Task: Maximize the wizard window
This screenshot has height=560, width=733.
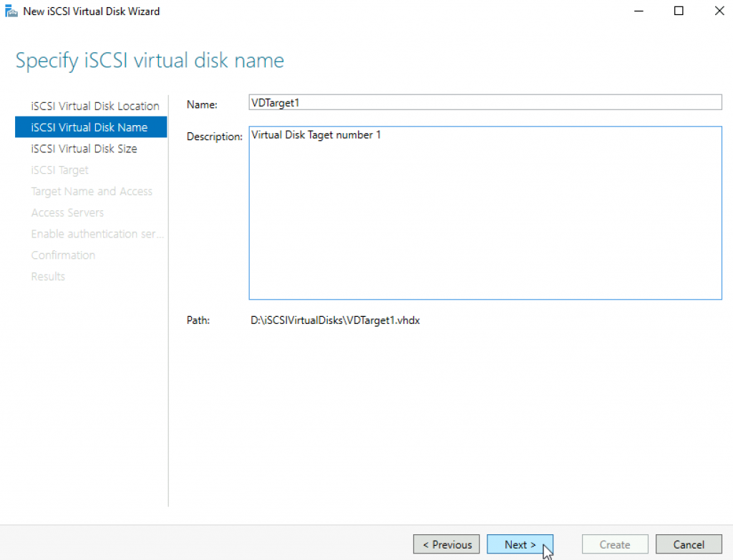Action: coord(679,11)
